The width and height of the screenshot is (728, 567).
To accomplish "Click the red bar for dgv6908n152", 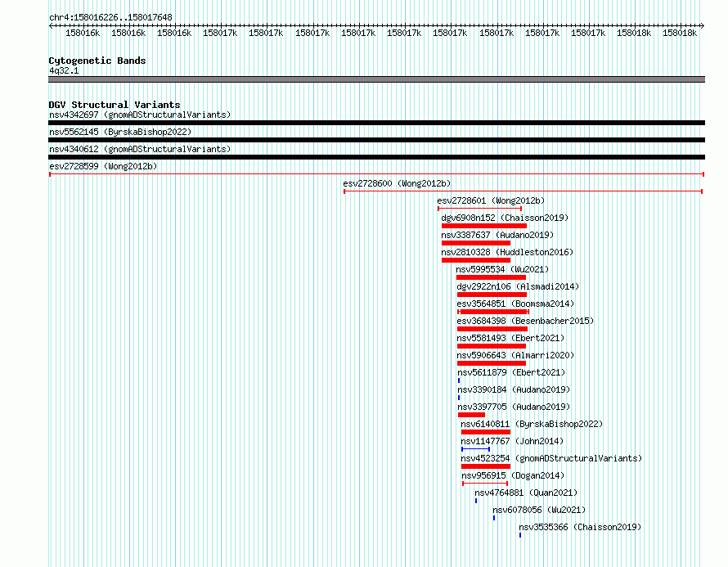I will [x=484, y=226].
